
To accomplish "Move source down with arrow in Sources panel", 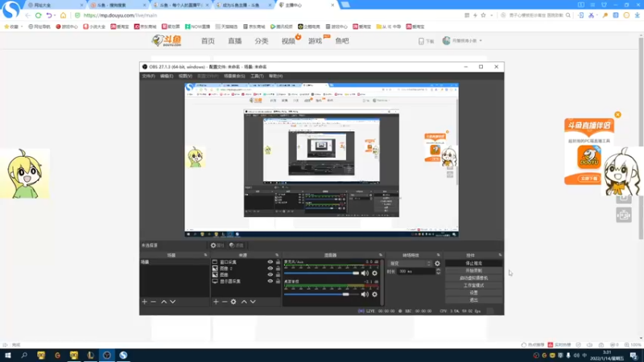I will point(253,302).
